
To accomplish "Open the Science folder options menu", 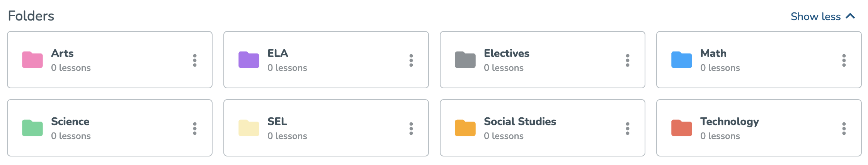I will coord(195,129).
